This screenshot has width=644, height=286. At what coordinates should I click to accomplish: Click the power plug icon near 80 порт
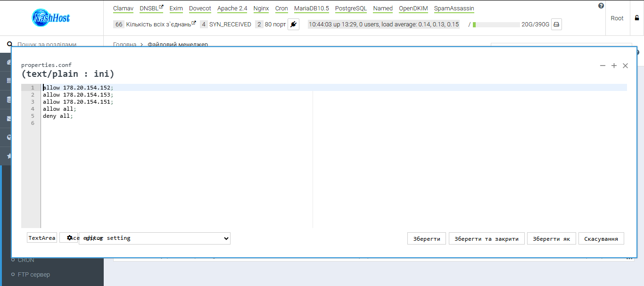pyautogui.click(x=293, y=24)
